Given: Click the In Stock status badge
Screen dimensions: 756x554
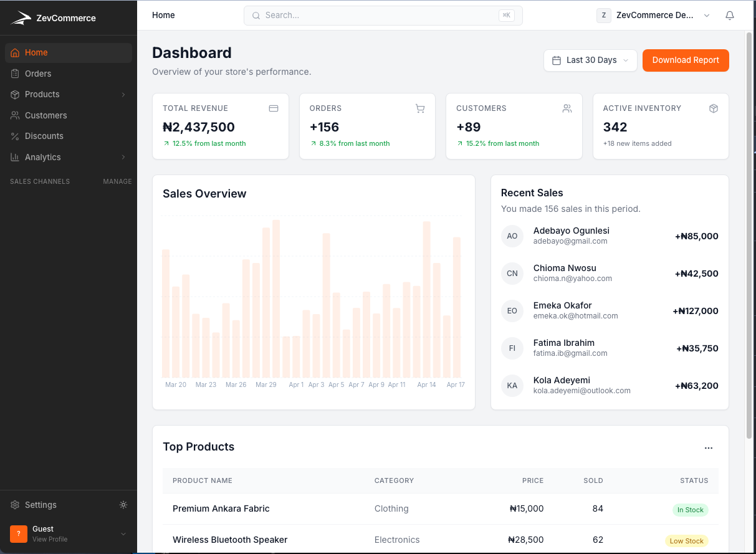Looking at the screenshot, I should pyautogui.click(x=691, y=510).
